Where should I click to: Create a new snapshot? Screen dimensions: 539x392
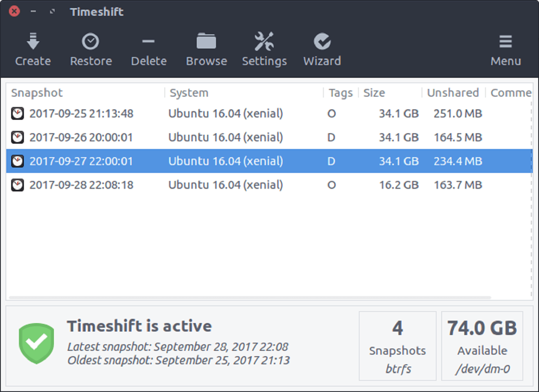point(33,48)
